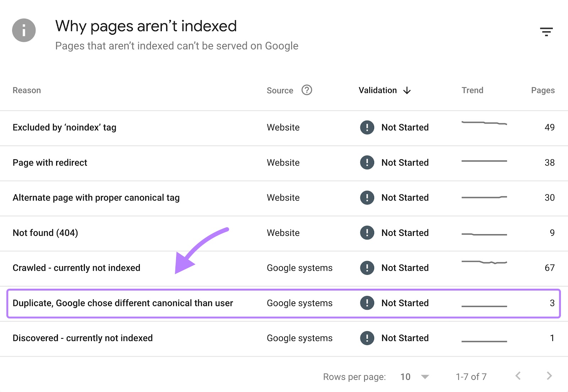Select 'Duplicate, Google chose different canonical' row
This screenshot has height=392, width=568.
123,303
